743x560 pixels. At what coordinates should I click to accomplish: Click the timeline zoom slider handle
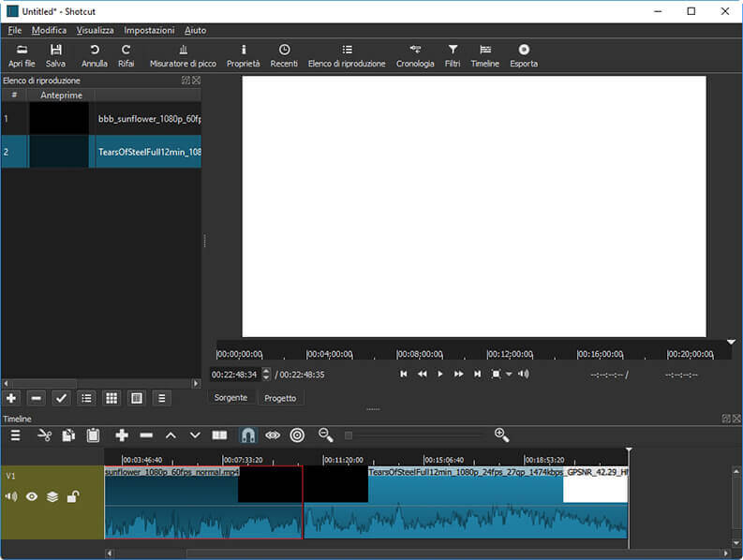point(349,435)
